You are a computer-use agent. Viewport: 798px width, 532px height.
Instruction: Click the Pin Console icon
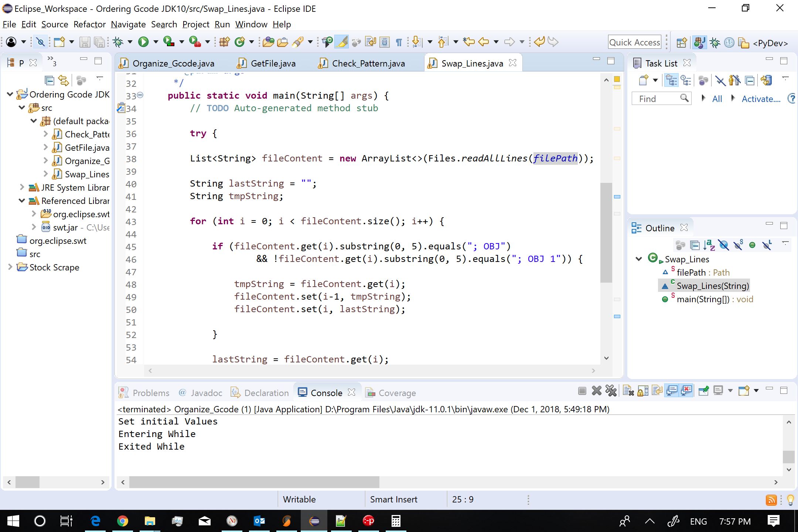[x=703, y=391]
